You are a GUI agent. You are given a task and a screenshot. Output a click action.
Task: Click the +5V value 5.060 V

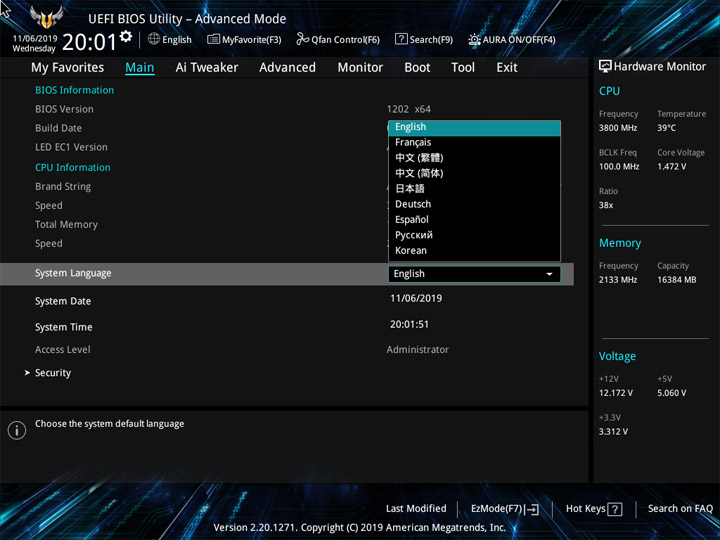[x=671, y=393]
